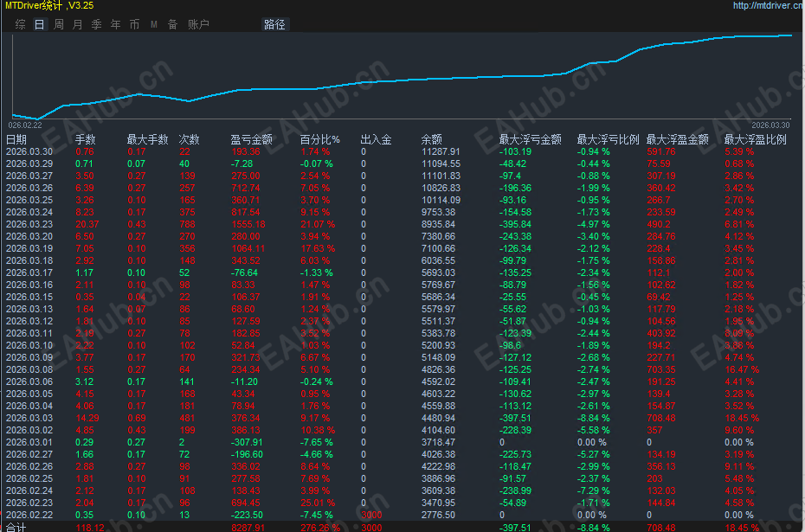Click the 余额 column header
The image size is (805, 532).
pos(431,139)
